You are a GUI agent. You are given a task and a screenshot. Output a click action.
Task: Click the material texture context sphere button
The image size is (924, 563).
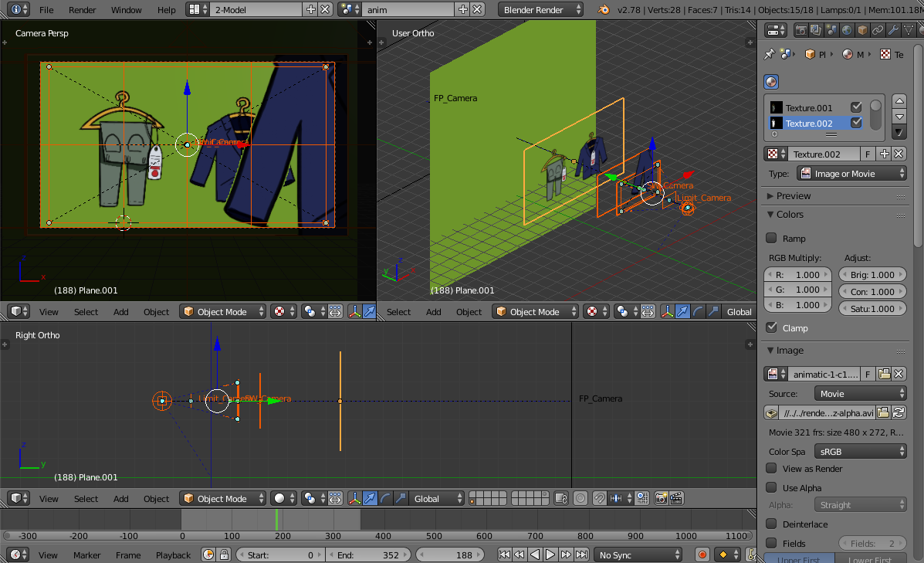point(771,82)
